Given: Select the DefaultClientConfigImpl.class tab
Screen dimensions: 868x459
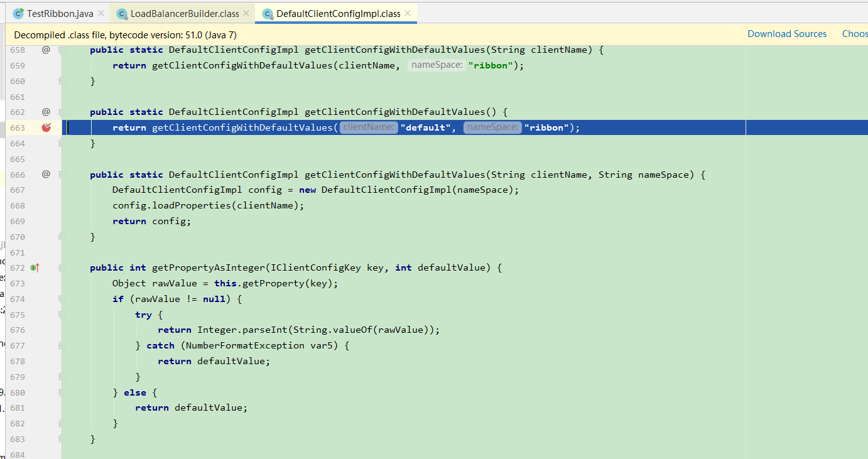Looking at the screenshot, I should click(x=338, y=13).
